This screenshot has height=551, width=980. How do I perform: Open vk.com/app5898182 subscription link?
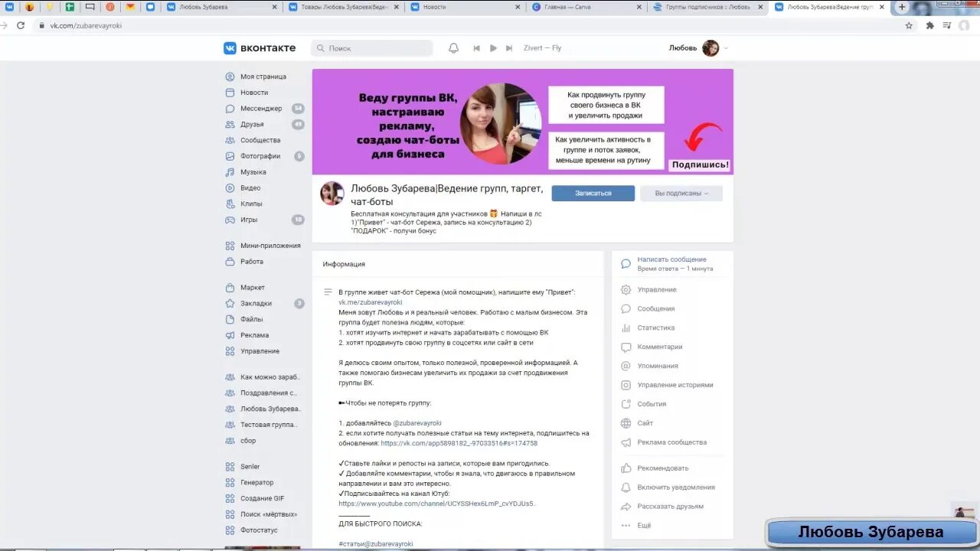459,443
